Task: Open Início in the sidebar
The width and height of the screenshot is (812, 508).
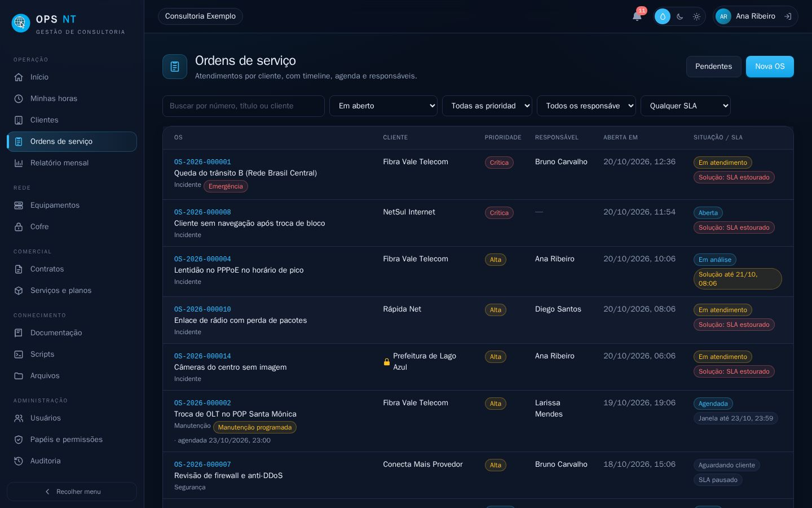Action: [72, 77]
